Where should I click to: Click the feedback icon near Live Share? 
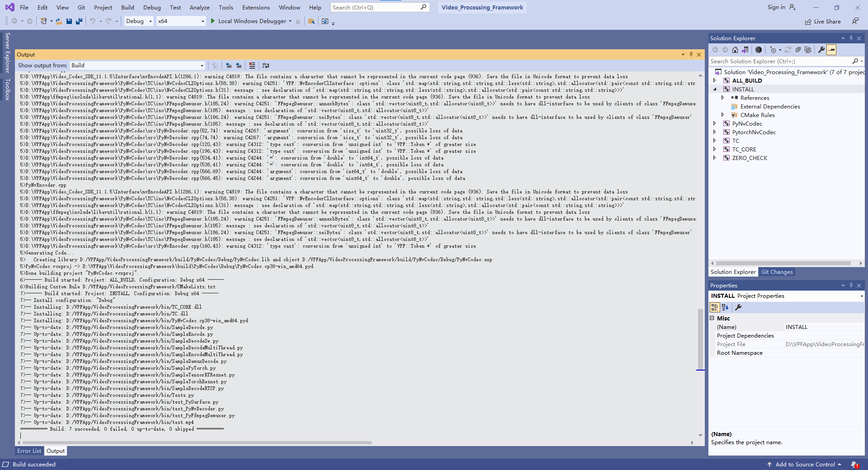click(855, 21)
